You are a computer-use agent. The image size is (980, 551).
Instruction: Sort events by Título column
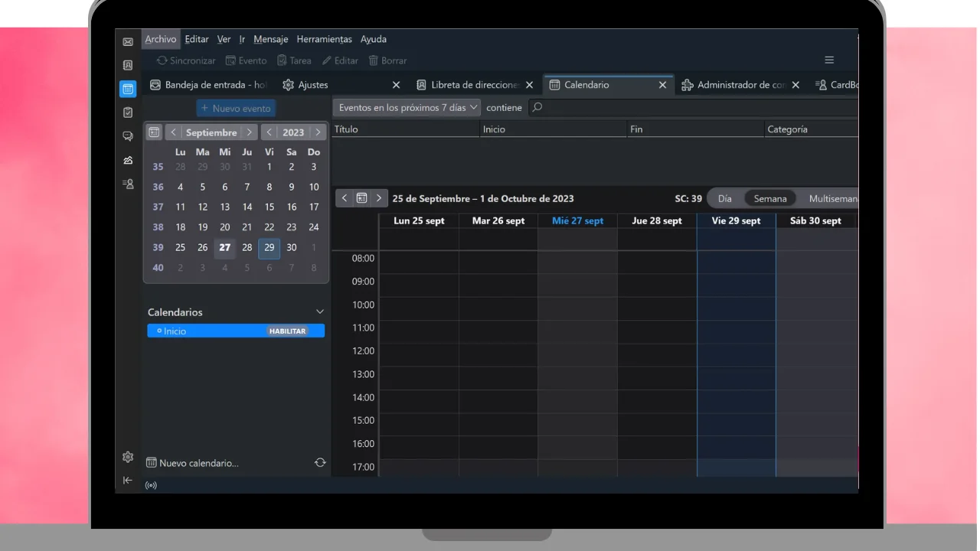[x=406, y=129]
